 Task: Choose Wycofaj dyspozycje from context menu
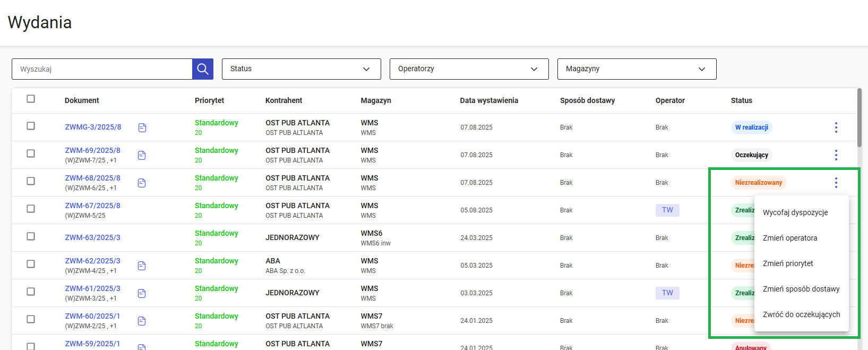pos(795,212)
